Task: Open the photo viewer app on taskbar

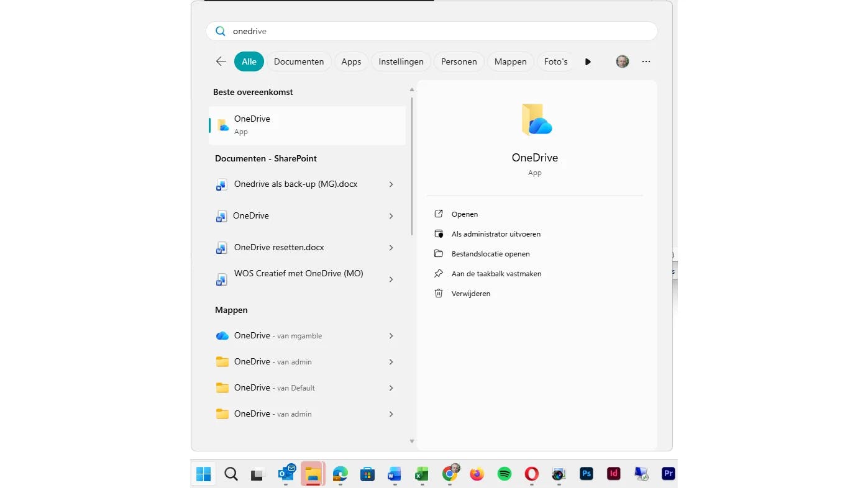Action: [559, 474]
